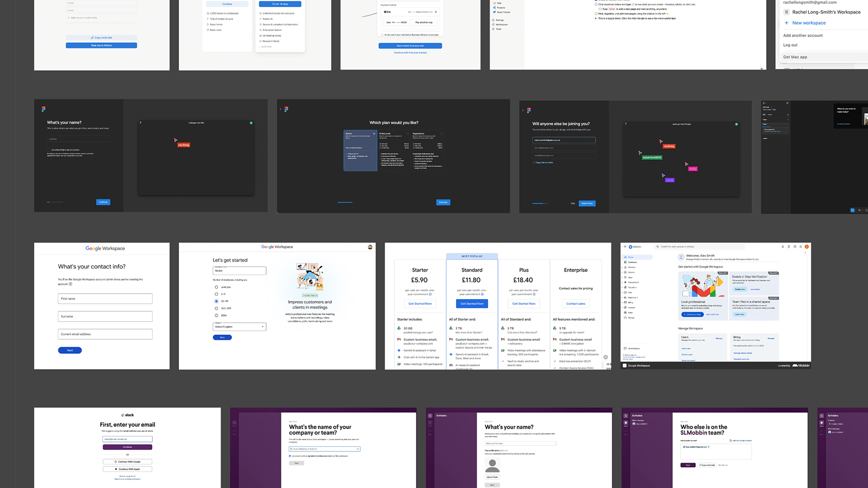Click Get Started Now under Standard plan

472,304
